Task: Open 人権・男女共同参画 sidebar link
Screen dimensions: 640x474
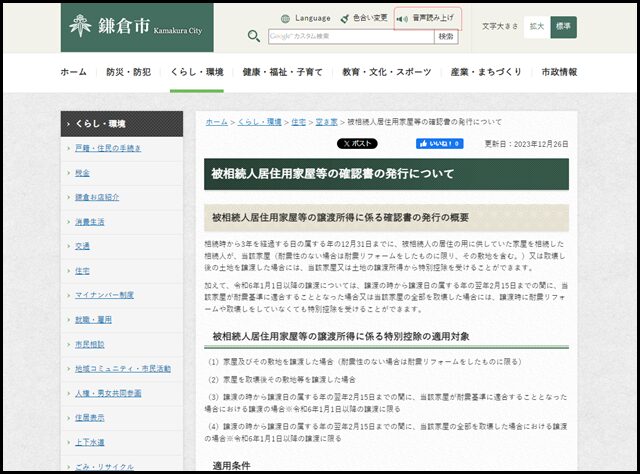Action: 108,393
